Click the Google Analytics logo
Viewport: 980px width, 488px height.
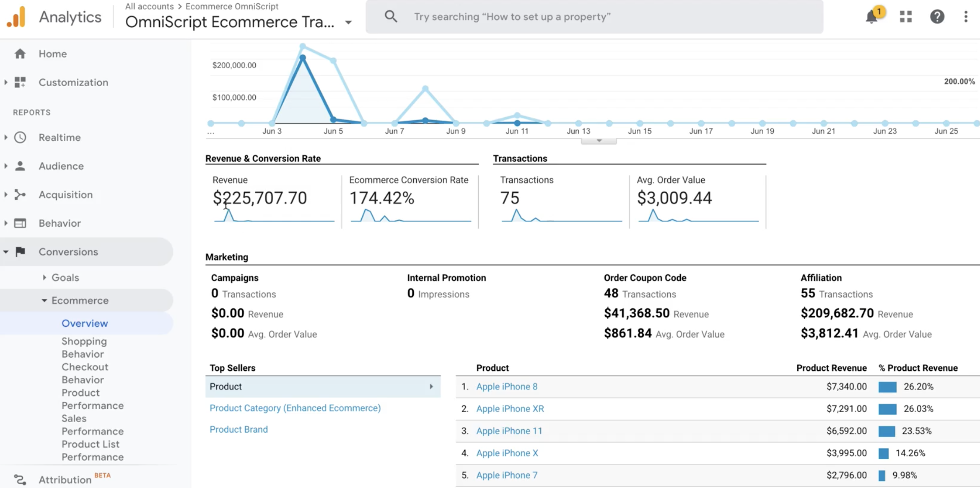[16, 17]
